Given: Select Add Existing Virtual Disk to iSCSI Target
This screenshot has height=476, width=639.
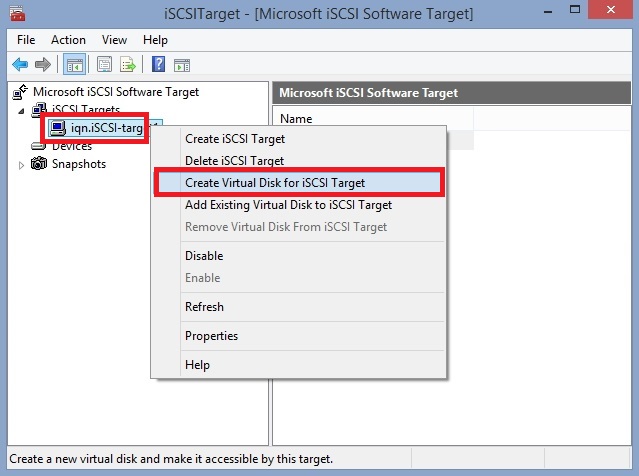Looking at the screenshot, I should (299, 205).
